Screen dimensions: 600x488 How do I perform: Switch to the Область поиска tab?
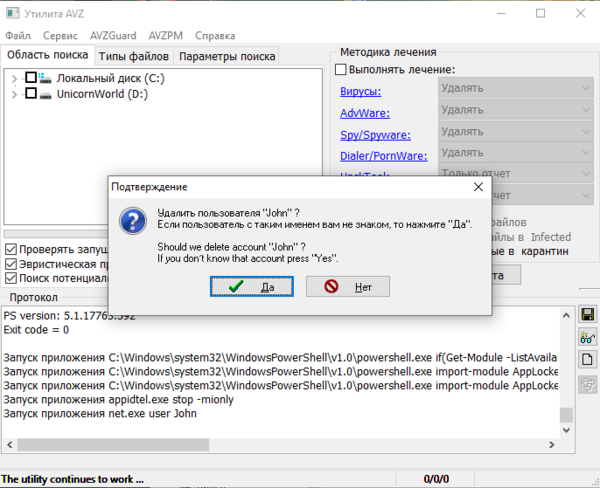click(x=47, y=55)
